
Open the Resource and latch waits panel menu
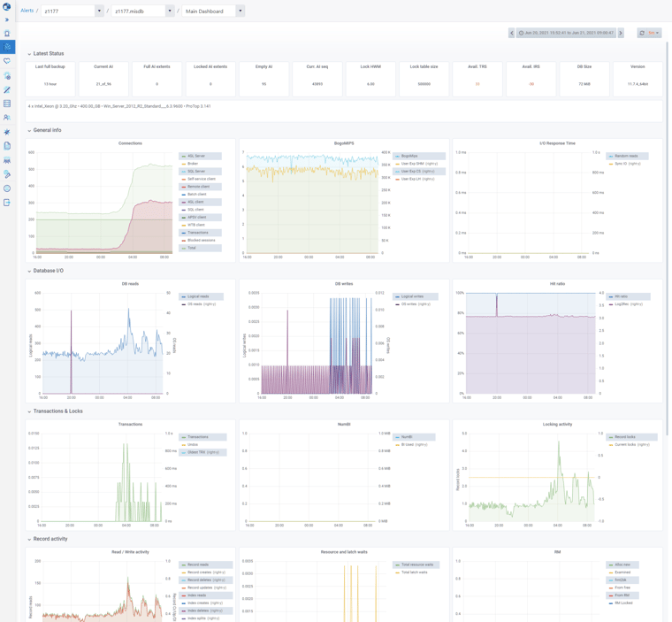click(344, 552)
